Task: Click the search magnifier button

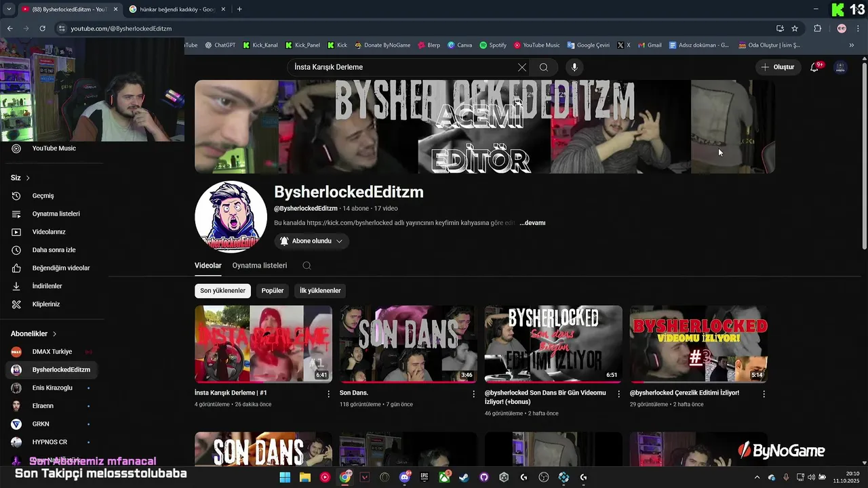Action: [x=543, y=67]
